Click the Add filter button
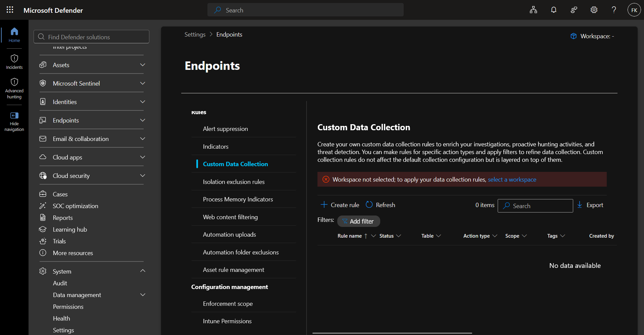The height and width of the screenshot is (335, 644). [358, 221]
